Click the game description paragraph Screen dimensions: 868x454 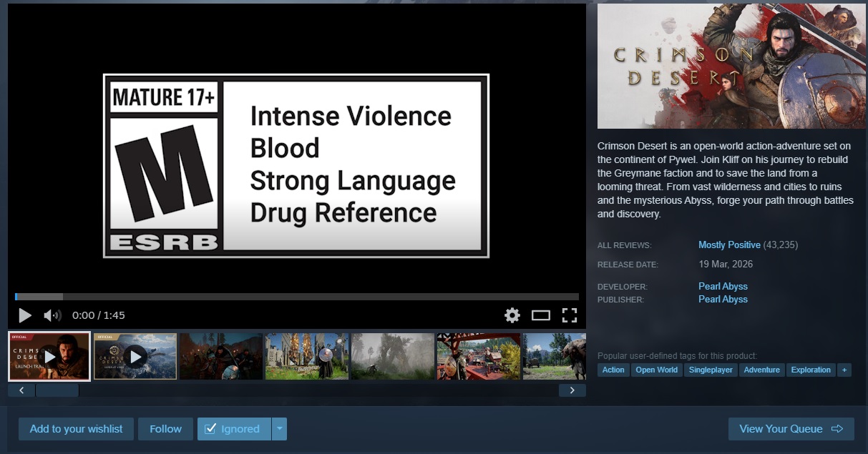[x=726, y=179]
